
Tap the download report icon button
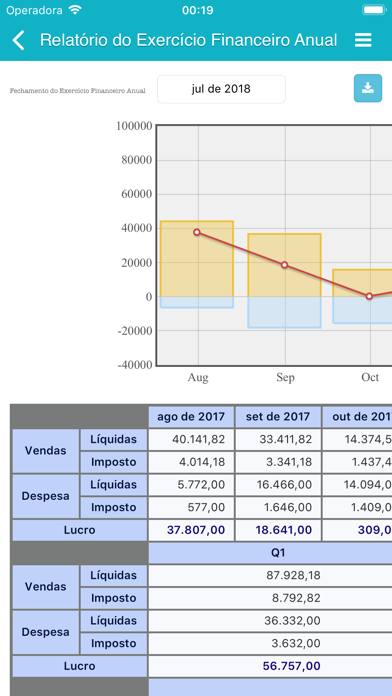click(368, 88)
